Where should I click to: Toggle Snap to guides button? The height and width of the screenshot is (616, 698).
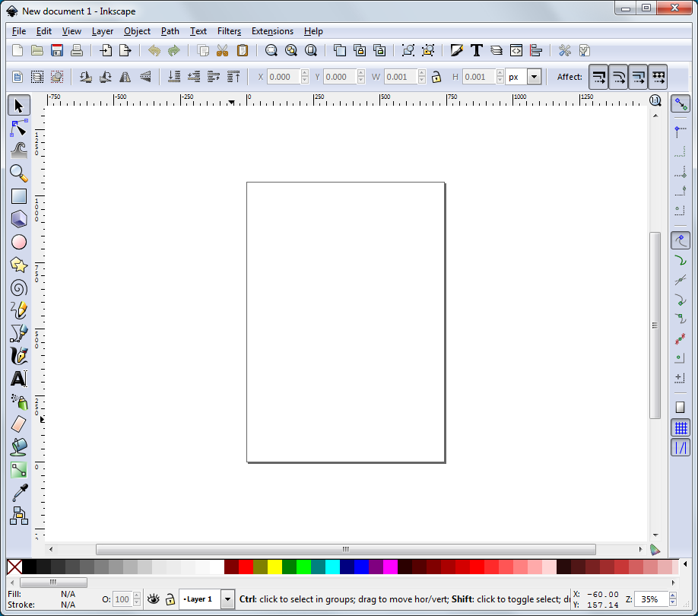681,447
